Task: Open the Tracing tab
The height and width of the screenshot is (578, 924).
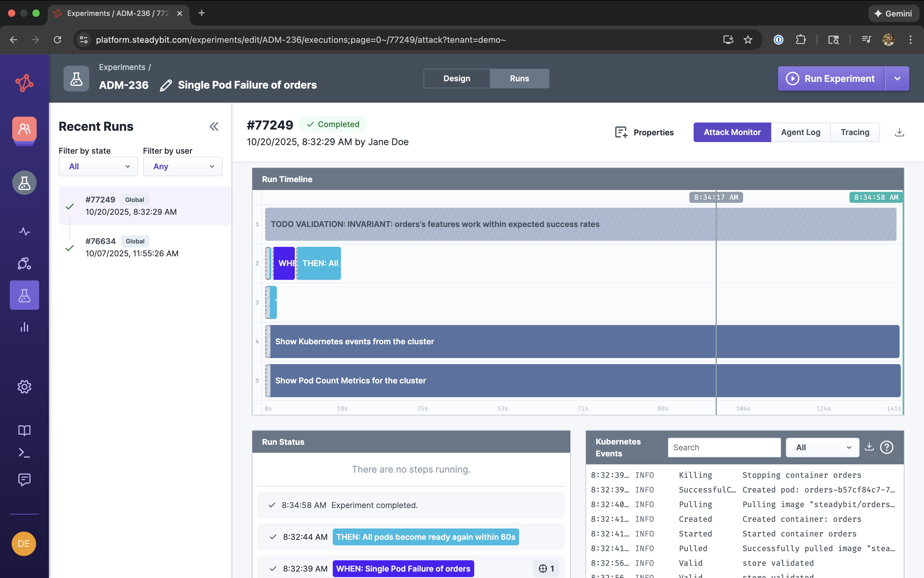Action: point(855,132)
